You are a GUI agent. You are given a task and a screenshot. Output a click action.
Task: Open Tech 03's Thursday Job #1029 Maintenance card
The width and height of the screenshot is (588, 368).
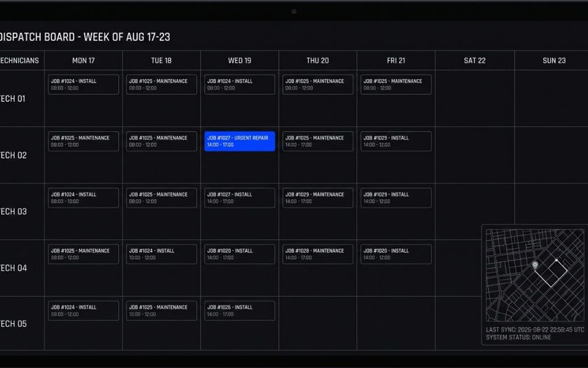coord(318,198)
